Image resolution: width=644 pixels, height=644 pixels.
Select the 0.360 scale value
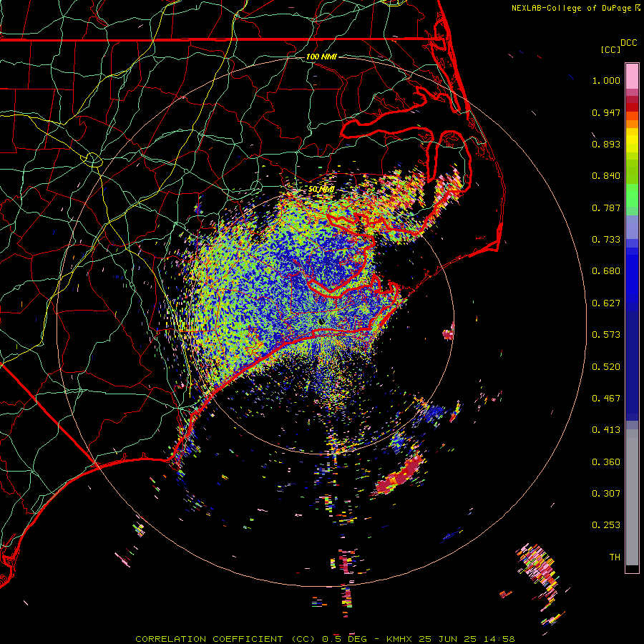606,462
